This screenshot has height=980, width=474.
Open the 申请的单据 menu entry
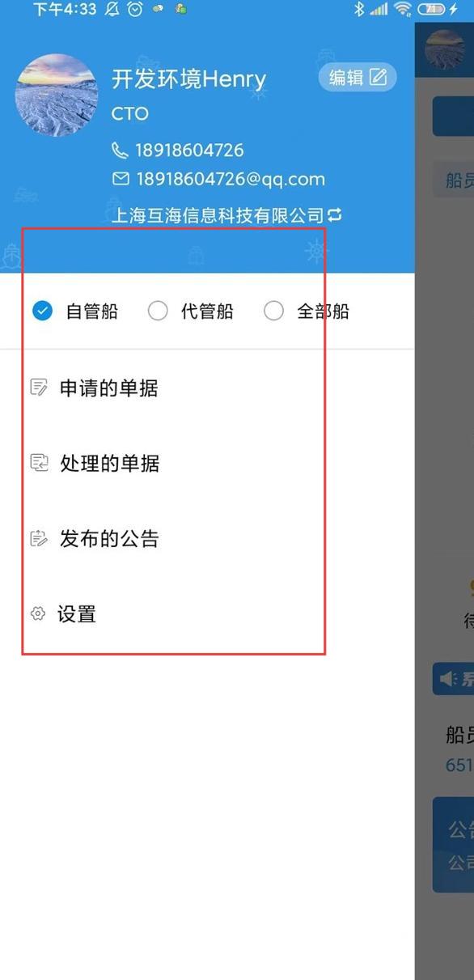pos(207,388)
